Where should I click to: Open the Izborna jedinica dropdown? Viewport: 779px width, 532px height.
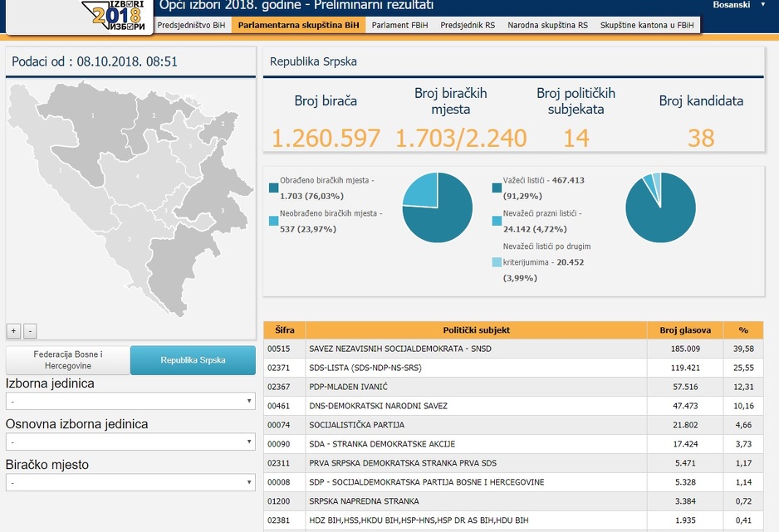130,402
